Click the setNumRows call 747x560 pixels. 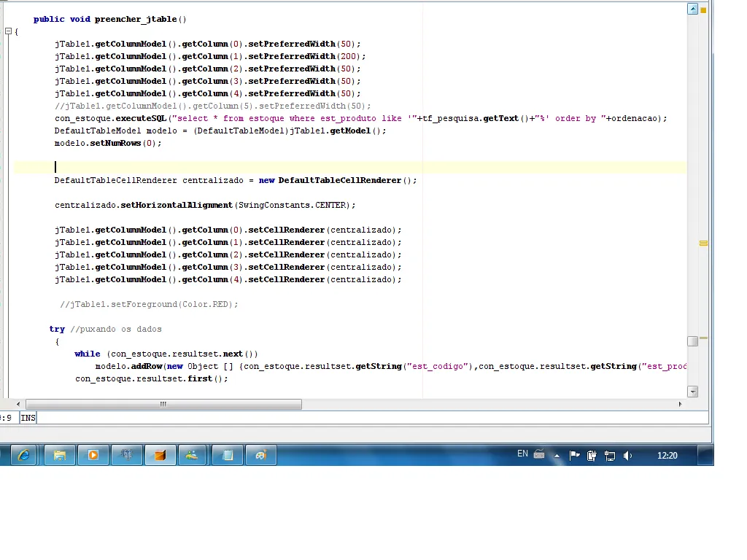116,143
